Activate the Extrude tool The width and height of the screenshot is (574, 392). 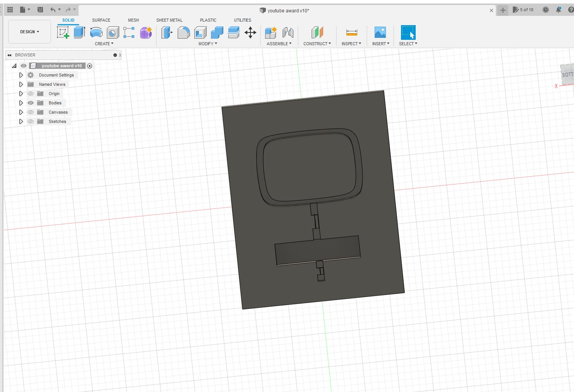point(79,32)
